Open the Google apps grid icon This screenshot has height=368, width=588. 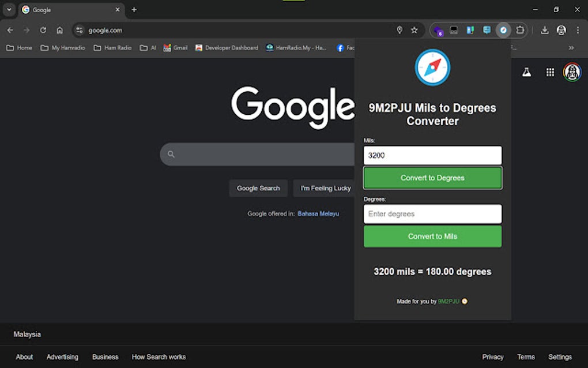pos(550,72)
